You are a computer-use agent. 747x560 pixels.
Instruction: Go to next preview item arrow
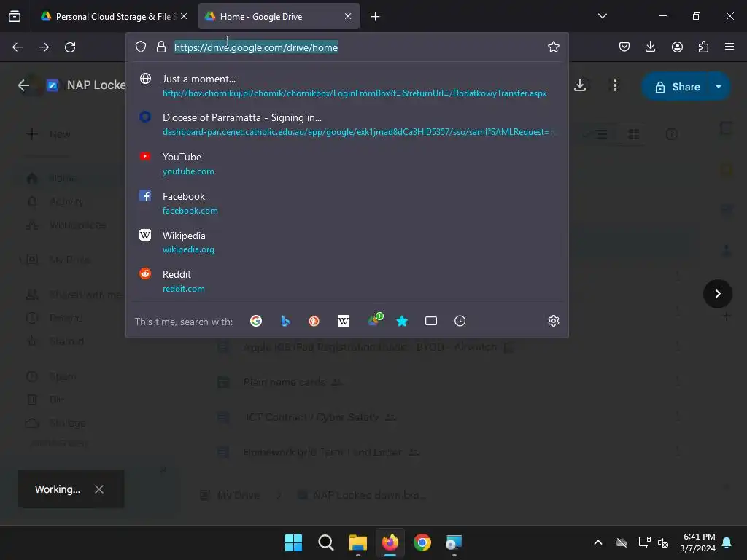[x=718, y=293]
